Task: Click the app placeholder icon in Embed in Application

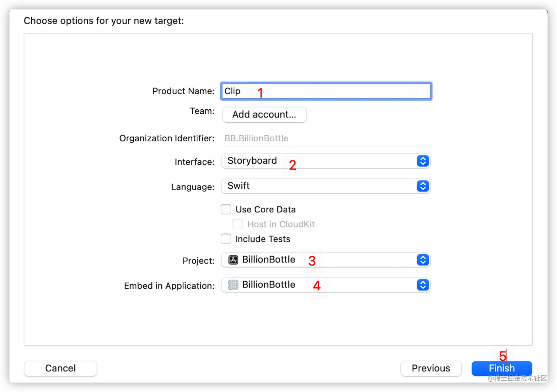Action: click(233, 285)
